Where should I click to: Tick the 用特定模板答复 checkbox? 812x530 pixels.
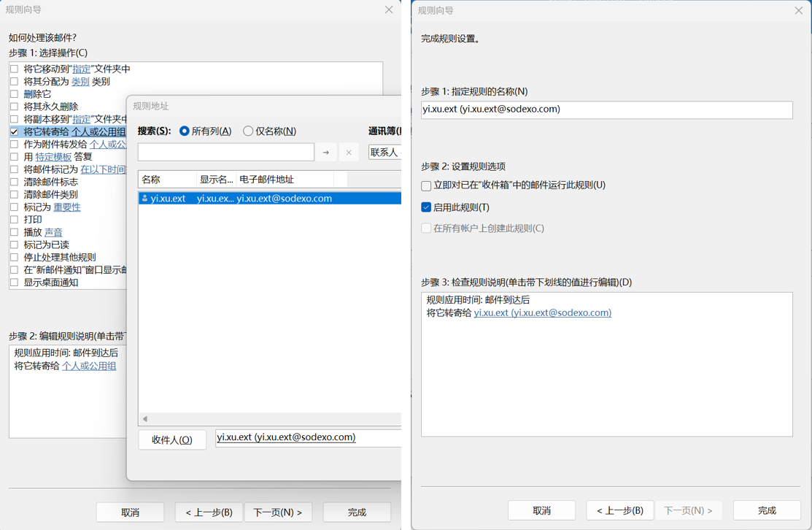click(x=14, y=157)
